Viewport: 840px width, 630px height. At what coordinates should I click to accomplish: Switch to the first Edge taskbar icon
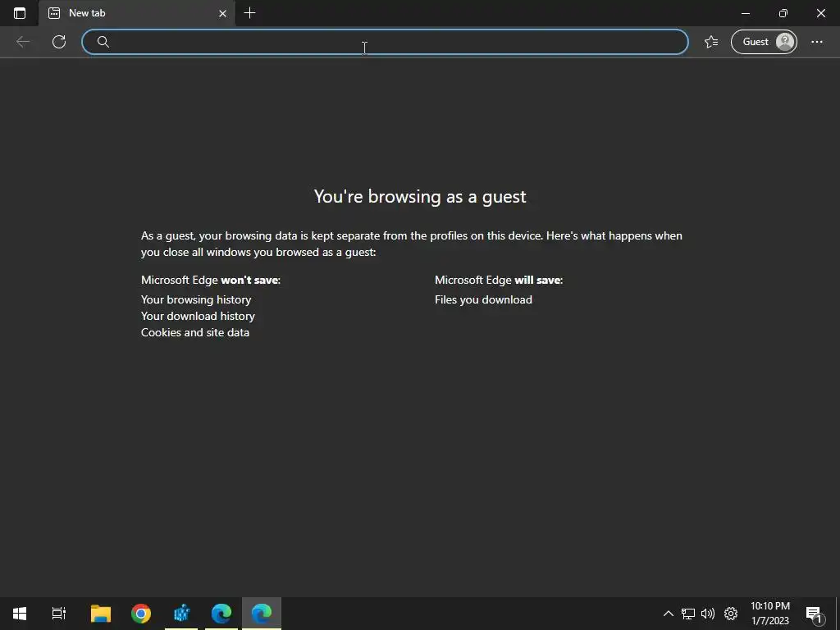[221, 614]
